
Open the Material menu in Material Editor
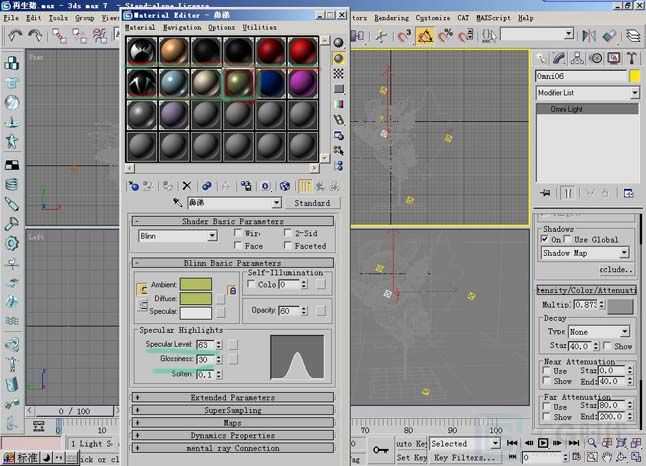click(140, 27)
